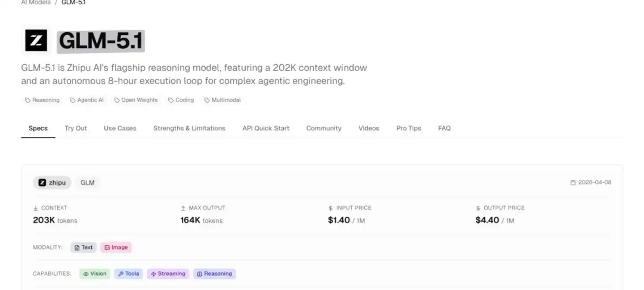Click the Text modality badge

[83, 248]
